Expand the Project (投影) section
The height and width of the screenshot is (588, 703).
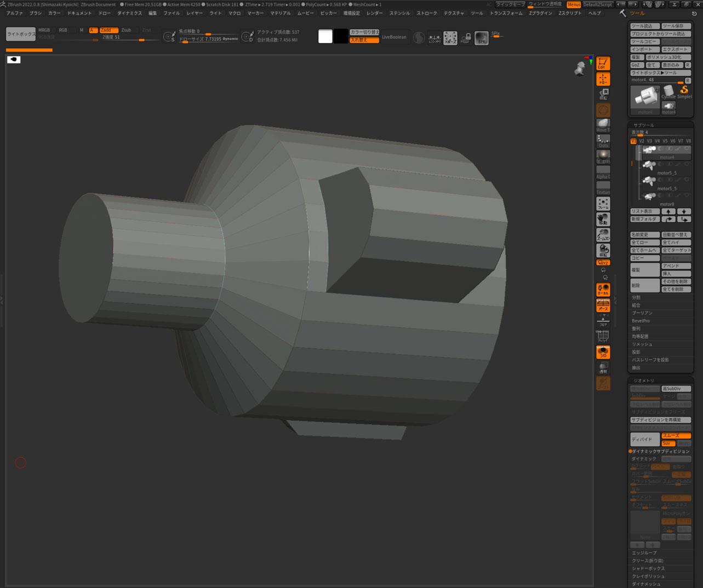click(661, 352)
